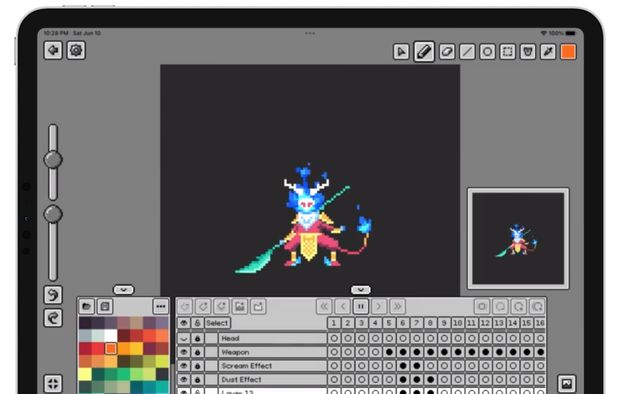Hide the Weapon layer
618x394 pixels.
pyautogui.click(x=184, y=352)
